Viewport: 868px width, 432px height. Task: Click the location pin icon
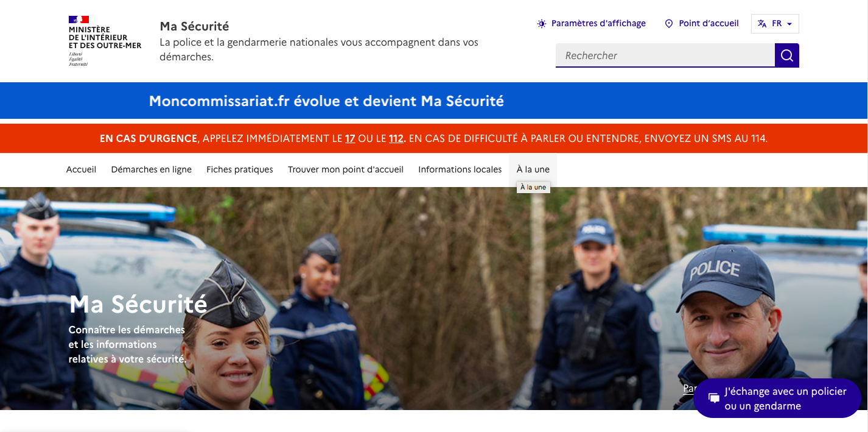coord(669,24)
